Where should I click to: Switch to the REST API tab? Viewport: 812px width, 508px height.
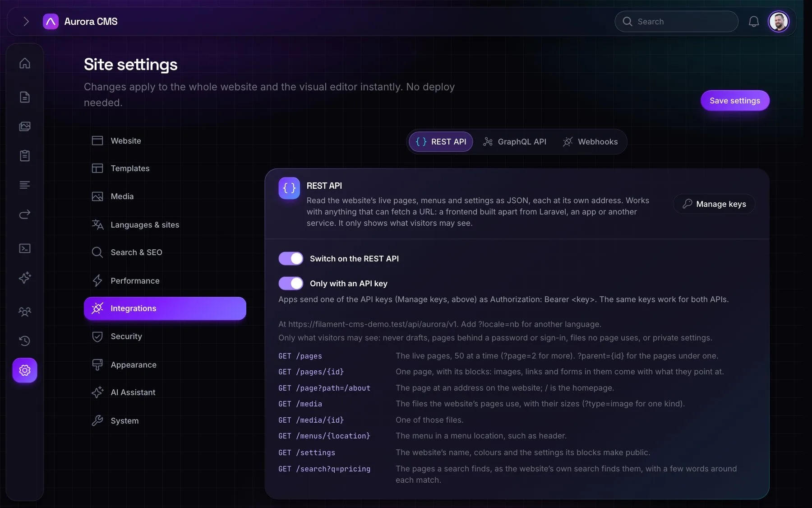[441, 142]
